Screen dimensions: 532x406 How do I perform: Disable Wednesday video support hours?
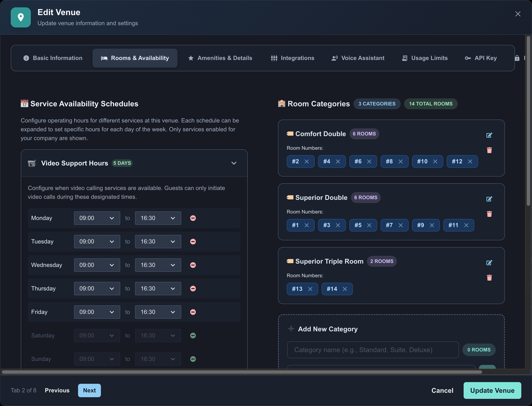tap(193, 265)
